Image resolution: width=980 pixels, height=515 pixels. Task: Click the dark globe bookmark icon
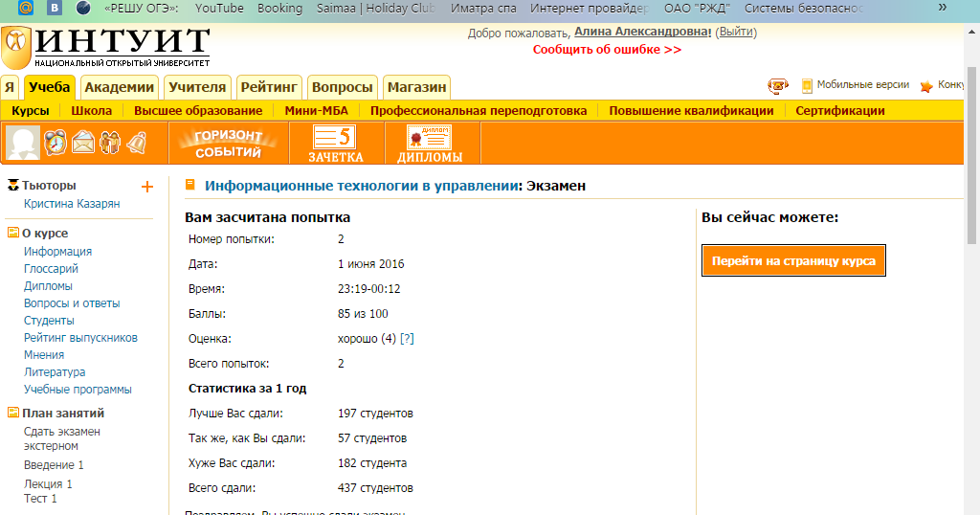83,8
